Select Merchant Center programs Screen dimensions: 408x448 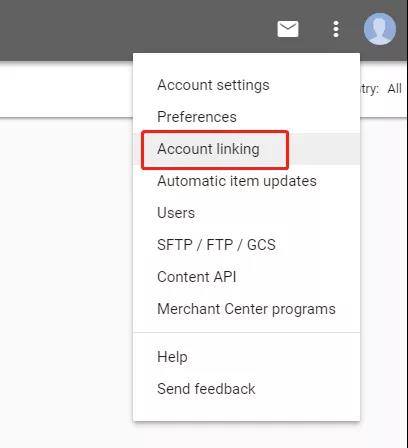click(x=246, y=309)
